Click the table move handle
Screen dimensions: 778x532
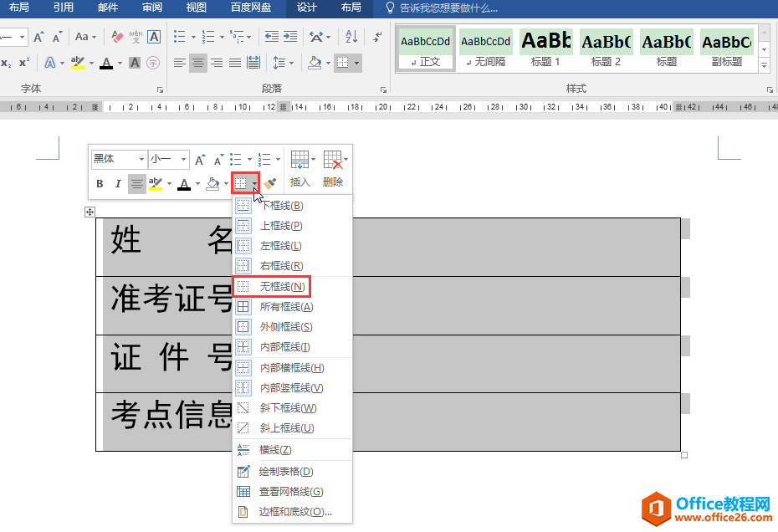pyautogui.click(x=90, y=212)
